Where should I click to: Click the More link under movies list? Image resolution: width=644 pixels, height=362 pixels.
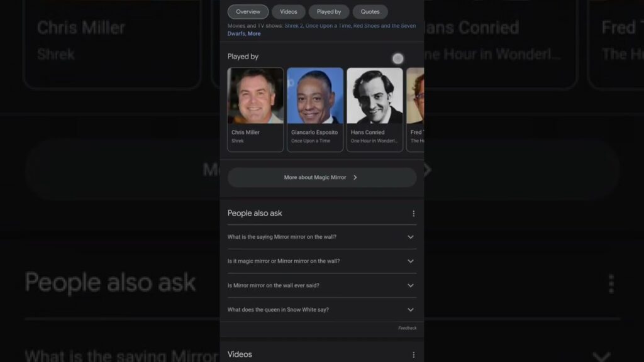click(x=254, y=34)
